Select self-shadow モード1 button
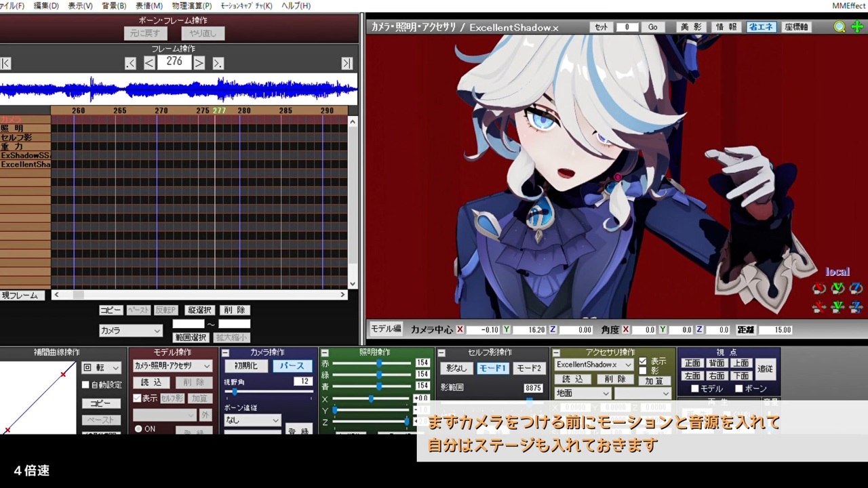868x488 pixels. coord(493,369)
